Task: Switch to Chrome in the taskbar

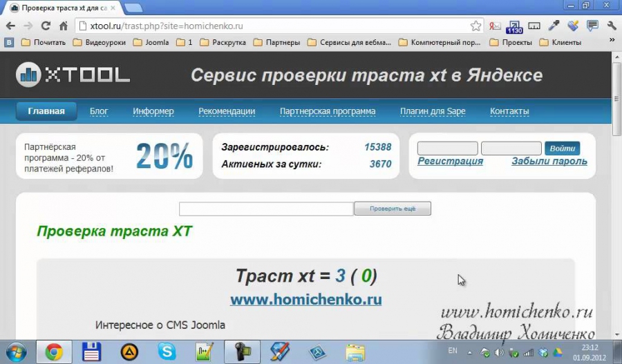Action: coord(54,352)
